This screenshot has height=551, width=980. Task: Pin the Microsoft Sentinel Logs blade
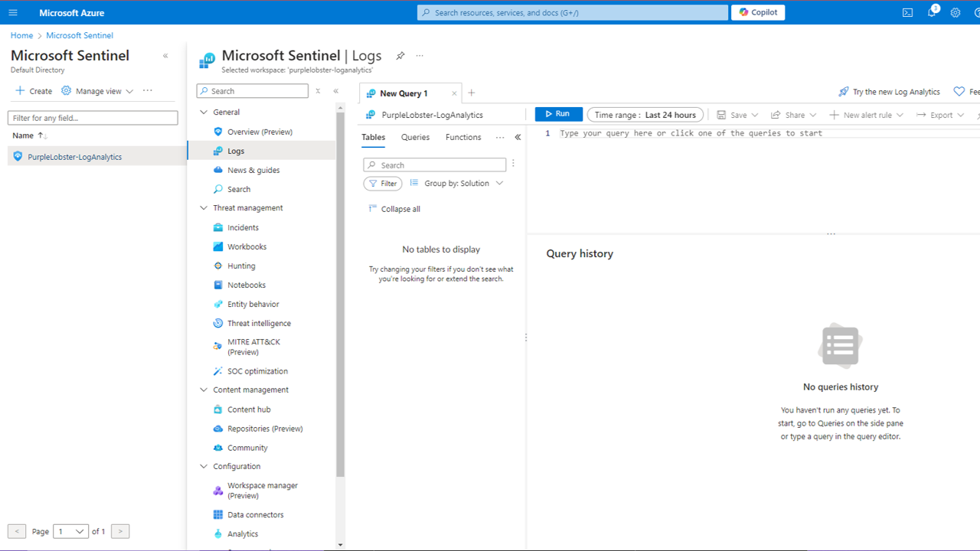(x=400, y=56)
